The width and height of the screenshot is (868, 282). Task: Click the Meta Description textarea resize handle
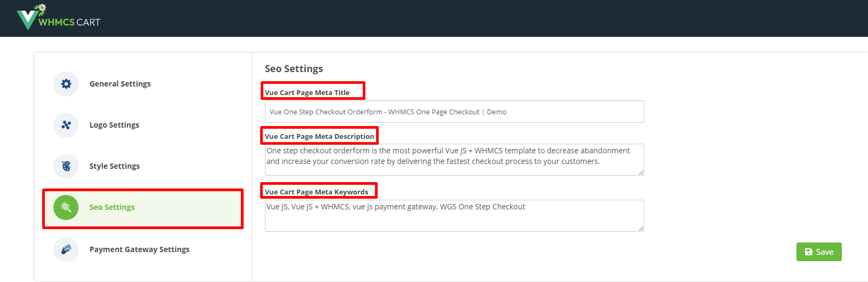(x=640, y=172)
